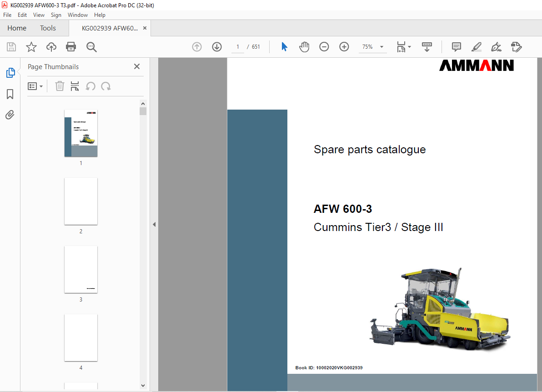Viewport: 542px width, 392px height.
Task: Click the fit page width icon
Action: [x=401, y=47]
